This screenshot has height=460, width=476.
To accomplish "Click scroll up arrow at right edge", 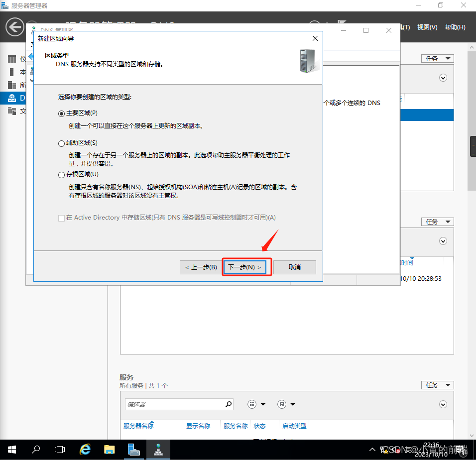I will [472, 47].
